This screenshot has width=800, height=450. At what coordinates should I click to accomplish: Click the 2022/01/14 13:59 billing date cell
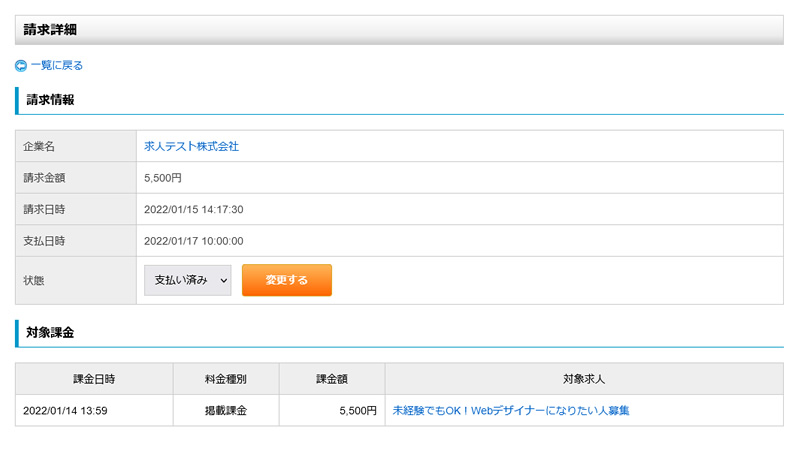(65, 410)
